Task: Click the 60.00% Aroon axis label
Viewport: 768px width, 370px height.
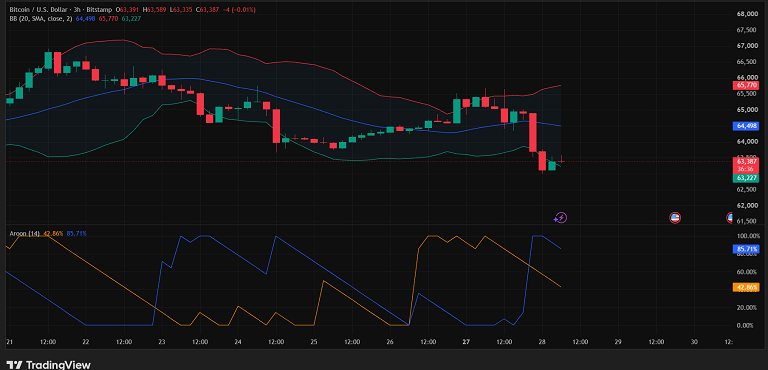Action: [747, 272]
